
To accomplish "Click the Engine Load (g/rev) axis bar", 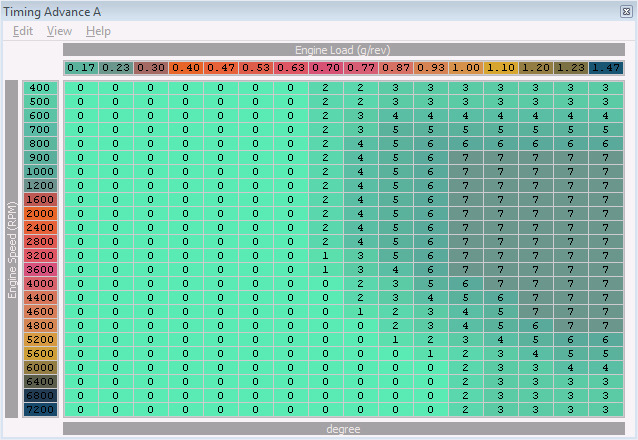I will [x=344, y=50].
